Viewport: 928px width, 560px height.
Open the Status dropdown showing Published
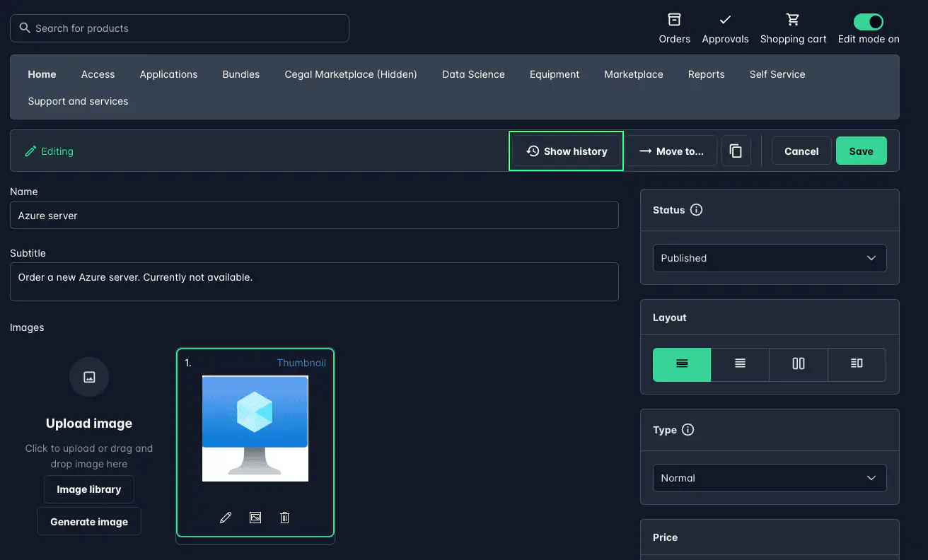(769, 258)
